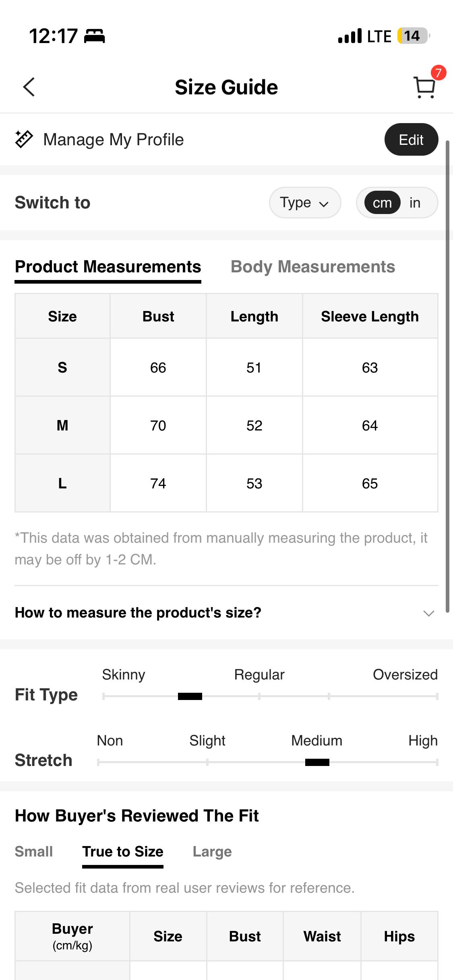Image resolution: width=453 pixels, height=980 pixels.
Task: Switch units to in
Action: coord(415,203)
